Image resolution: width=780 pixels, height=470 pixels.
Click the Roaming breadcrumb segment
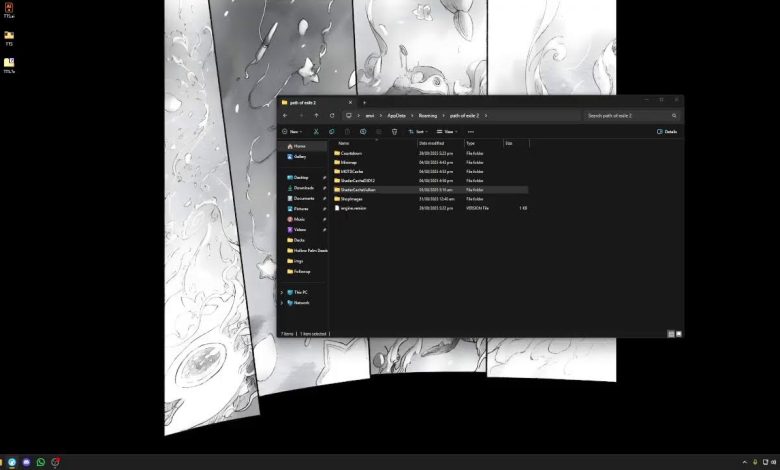coord(428,116)
